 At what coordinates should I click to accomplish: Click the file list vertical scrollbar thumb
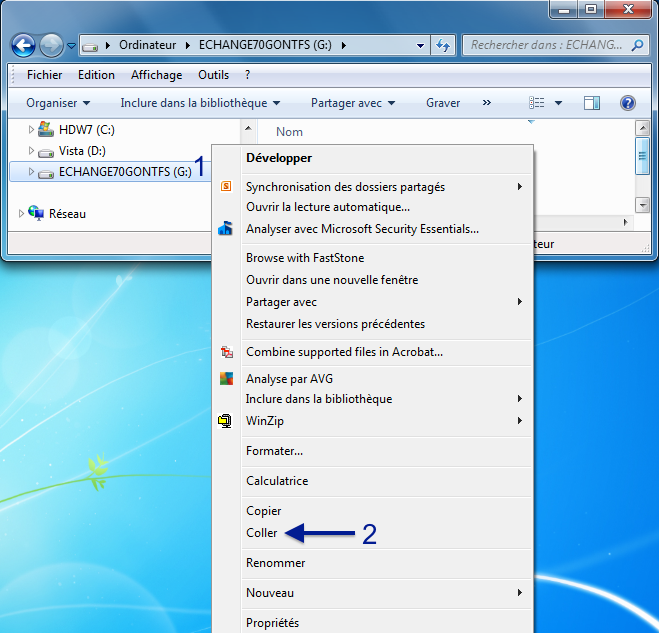643,156
